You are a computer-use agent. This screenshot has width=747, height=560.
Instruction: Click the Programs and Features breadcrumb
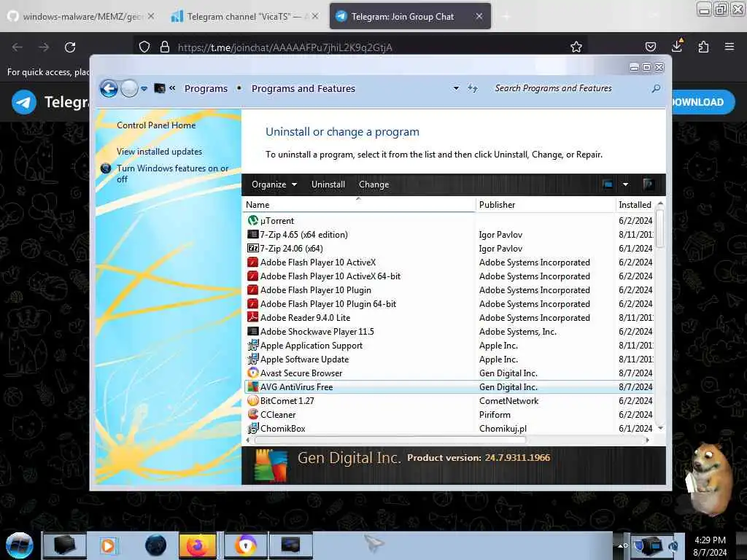click(x=303, y=88)
